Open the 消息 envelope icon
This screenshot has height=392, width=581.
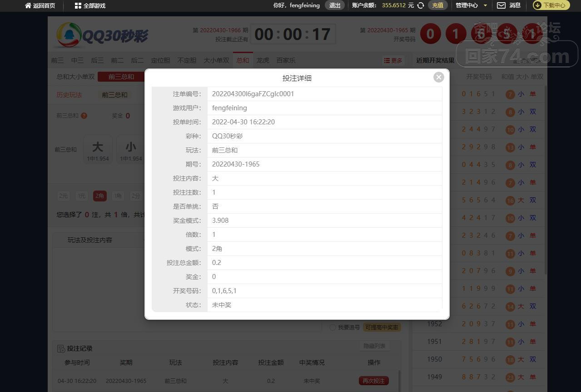pyautogui.click(x=501, y=5)
